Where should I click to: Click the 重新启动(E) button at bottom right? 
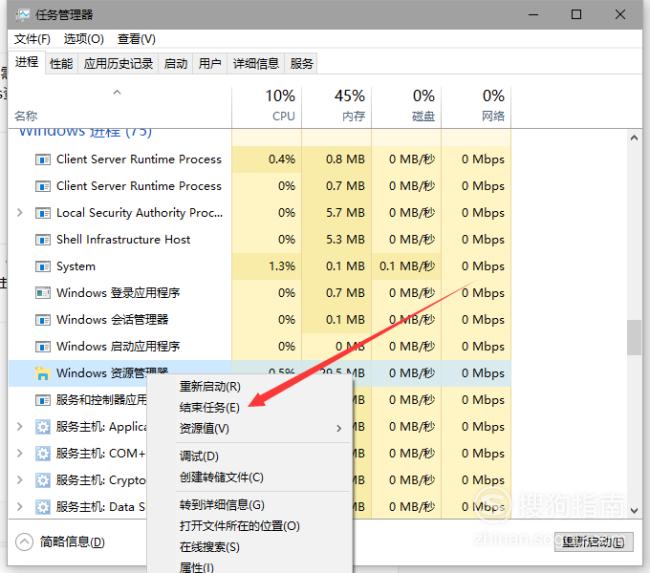pyautogui.click(x=593, y=542)
